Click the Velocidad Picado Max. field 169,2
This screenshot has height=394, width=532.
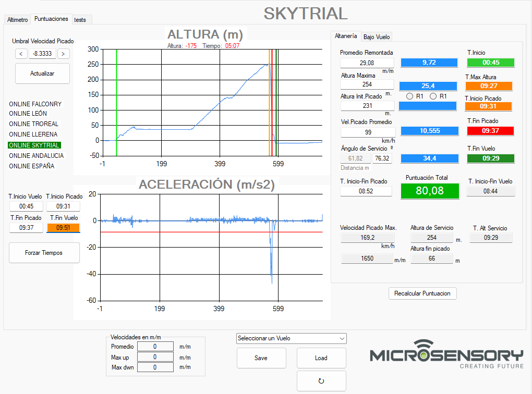(x=368, y=238)
